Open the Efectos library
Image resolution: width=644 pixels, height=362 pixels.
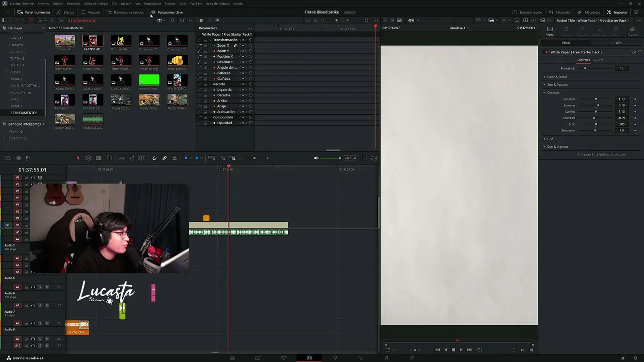pos(65,12)
